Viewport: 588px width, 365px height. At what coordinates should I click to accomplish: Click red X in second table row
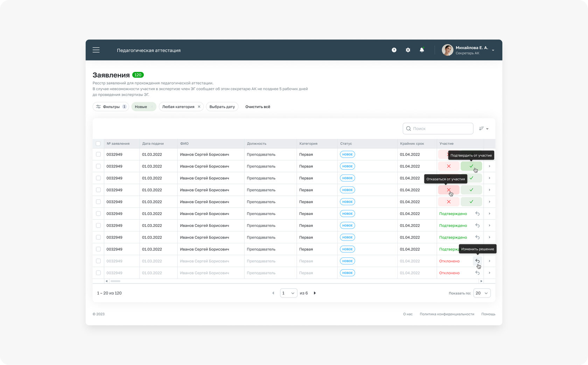449,166
